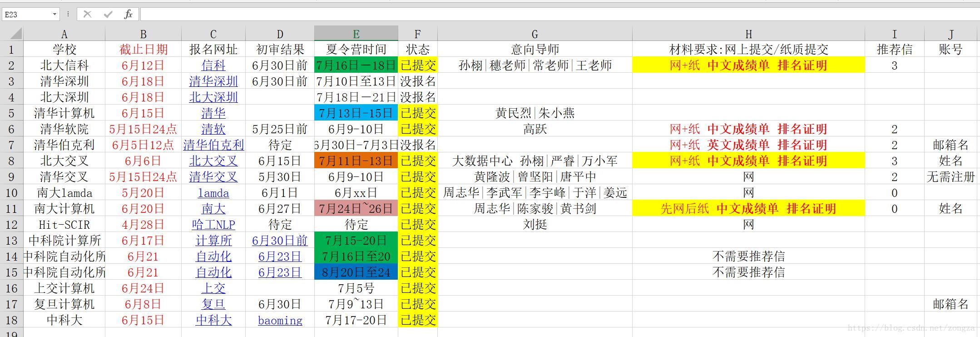
Task: Open the 清华 link in row 5
Action: click(x=213, y=113)
